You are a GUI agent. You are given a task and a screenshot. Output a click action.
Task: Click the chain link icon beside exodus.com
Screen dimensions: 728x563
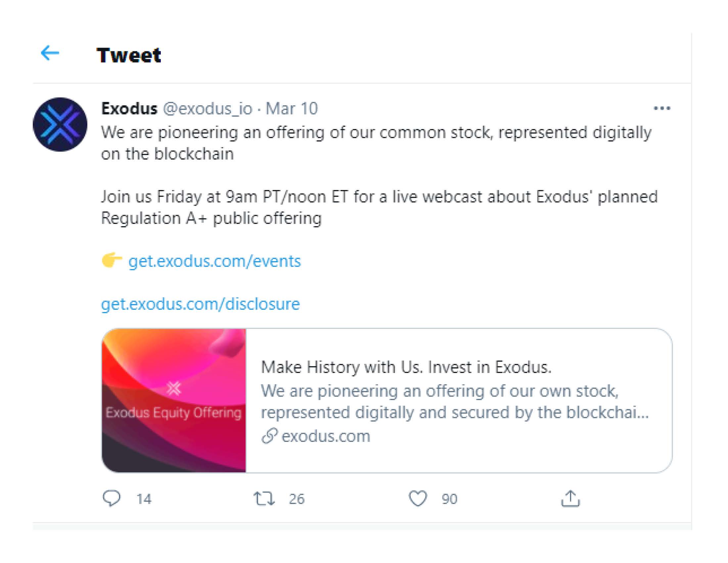pos(269,436)
